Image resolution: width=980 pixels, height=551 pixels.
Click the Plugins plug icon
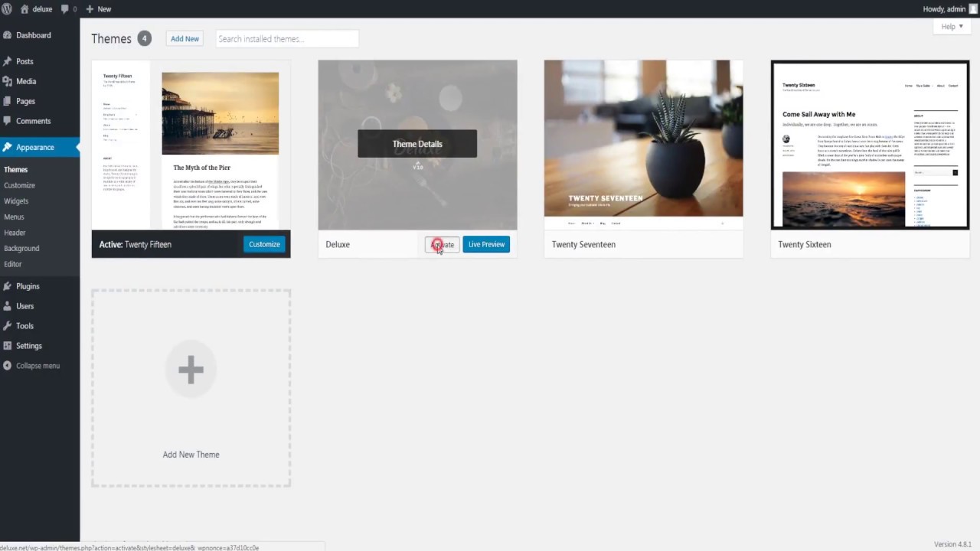[x=7, y=286]
